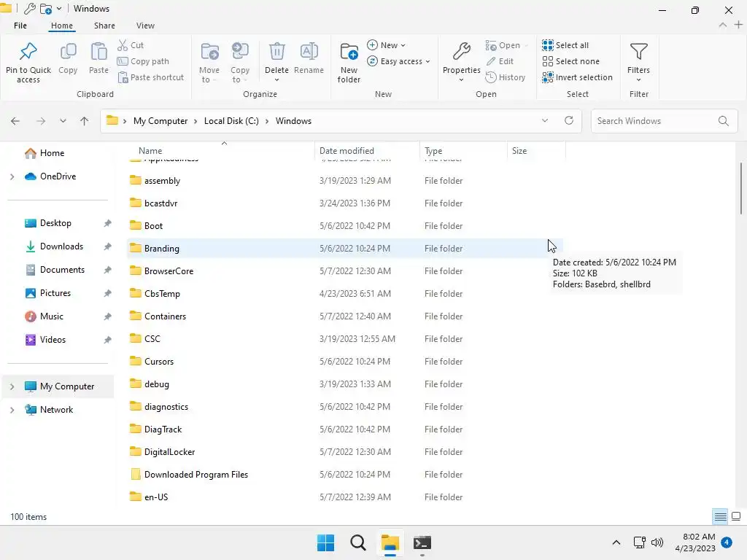
Task: Sort by the Size column header
Action: 536,150
